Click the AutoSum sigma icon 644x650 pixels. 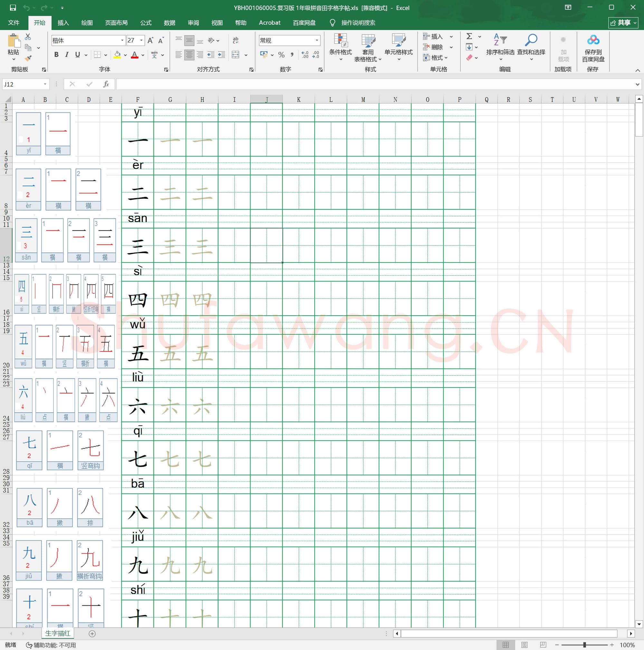point(469,36)
